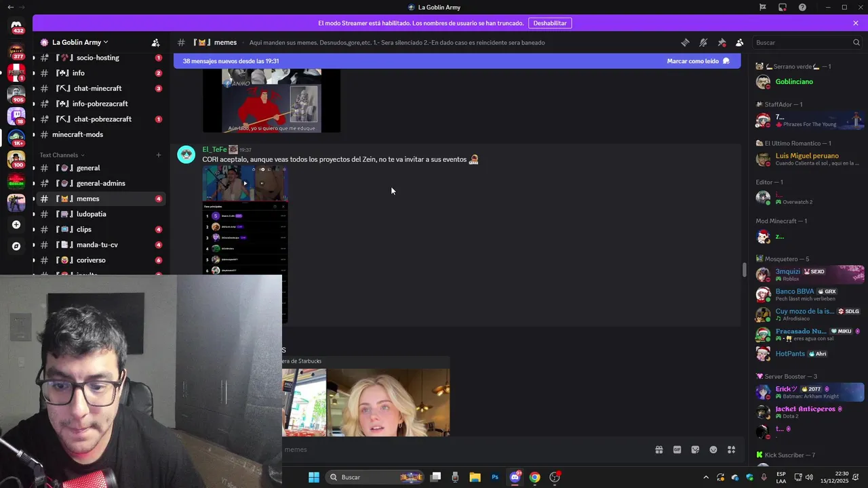Open Apps launcher icon in message bar
Image resolution: width=868 pixels, height=488 pixels.
point(731,449)
